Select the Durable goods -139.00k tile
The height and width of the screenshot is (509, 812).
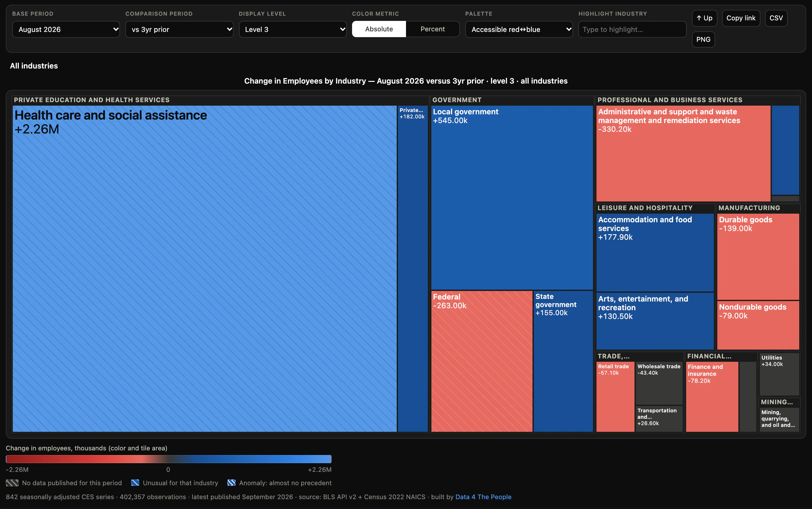758,257
